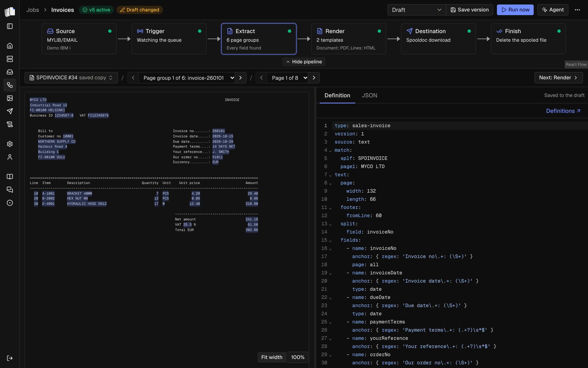Click the highlighted VAT number FI12345678
The height and width of the screenshot is (368, 588).
coord(98,115)
